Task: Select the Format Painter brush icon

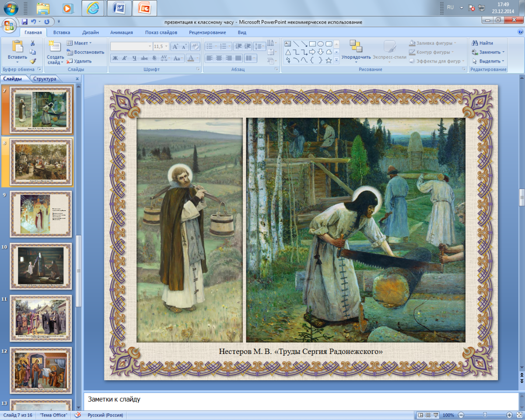Action: pyautogui.click(x=32, y=61)
